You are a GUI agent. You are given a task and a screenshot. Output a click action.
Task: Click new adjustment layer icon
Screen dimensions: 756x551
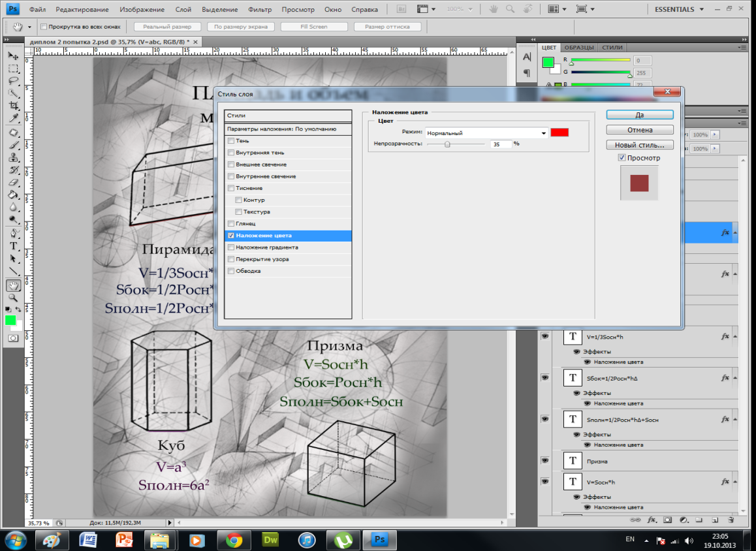[x=683, y=520]
